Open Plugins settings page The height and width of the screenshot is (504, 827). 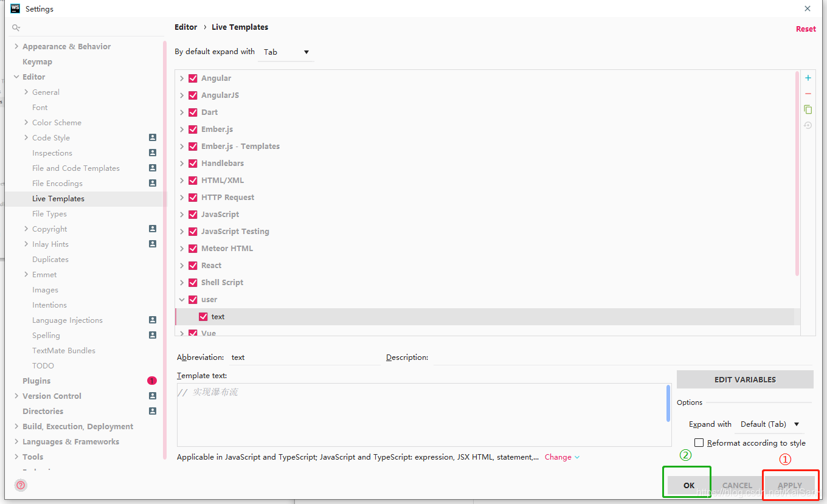[36, 381]
